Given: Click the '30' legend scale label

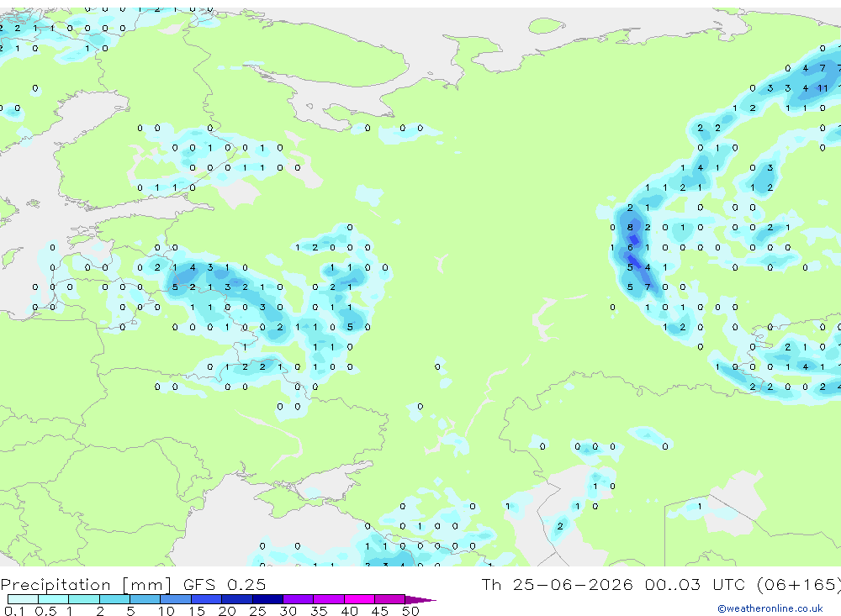Looking at the screenshot, I should click(288, 611).
